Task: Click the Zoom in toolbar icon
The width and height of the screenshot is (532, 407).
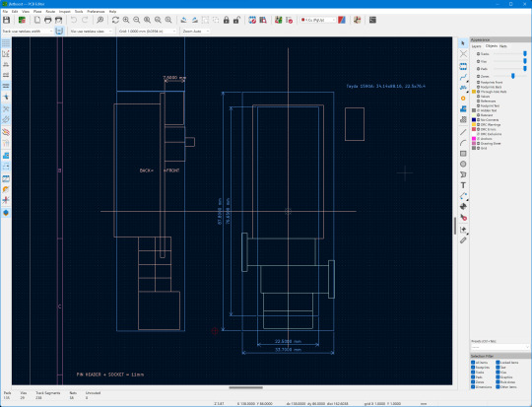Action: point(126,20)
